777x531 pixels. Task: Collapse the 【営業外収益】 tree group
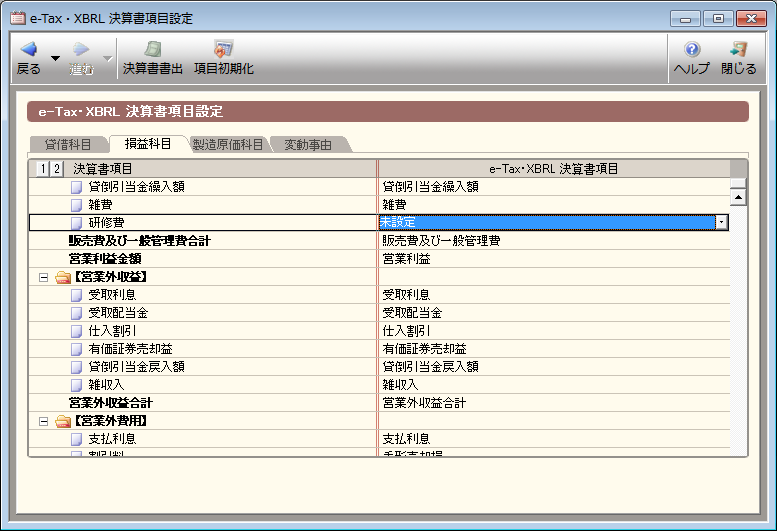pos(43,276)
